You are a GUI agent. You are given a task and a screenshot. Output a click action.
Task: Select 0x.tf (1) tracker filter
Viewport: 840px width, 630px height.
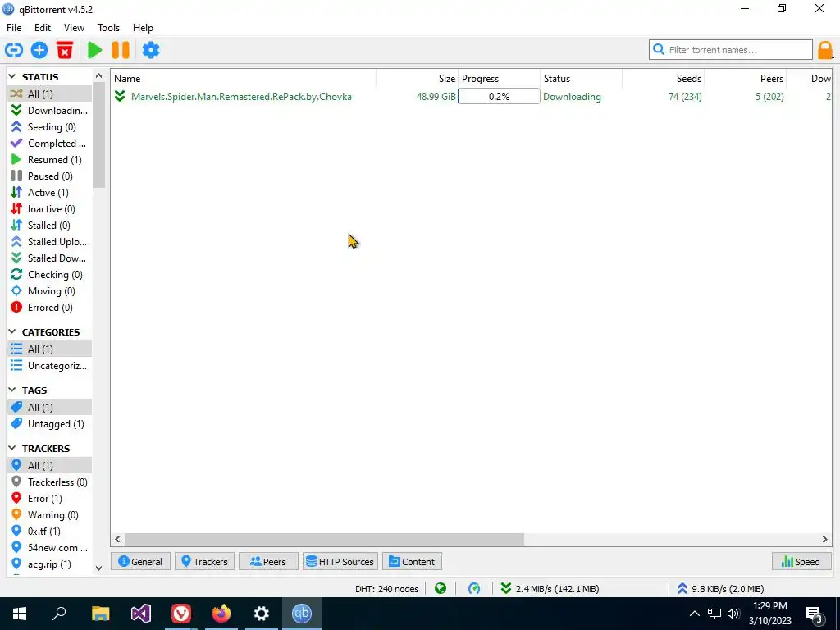50,532
